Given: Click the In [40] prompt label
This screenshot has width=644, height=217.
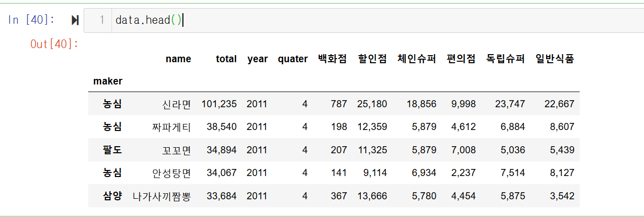Looking at the screenshot, I should click(31, 20).
